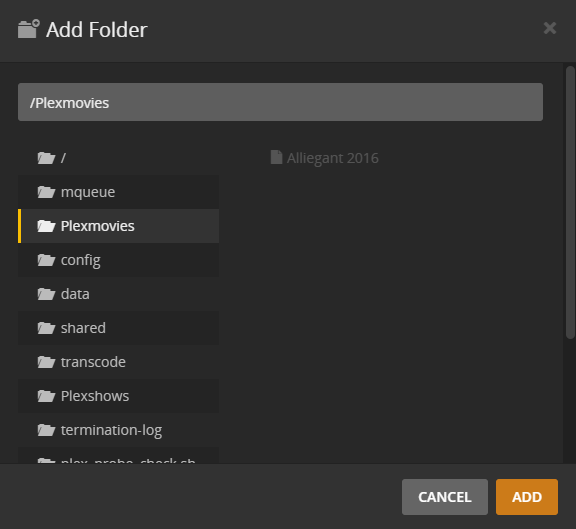
Task: Select the Plexshows folder label
Action: [x=95, y=396]
